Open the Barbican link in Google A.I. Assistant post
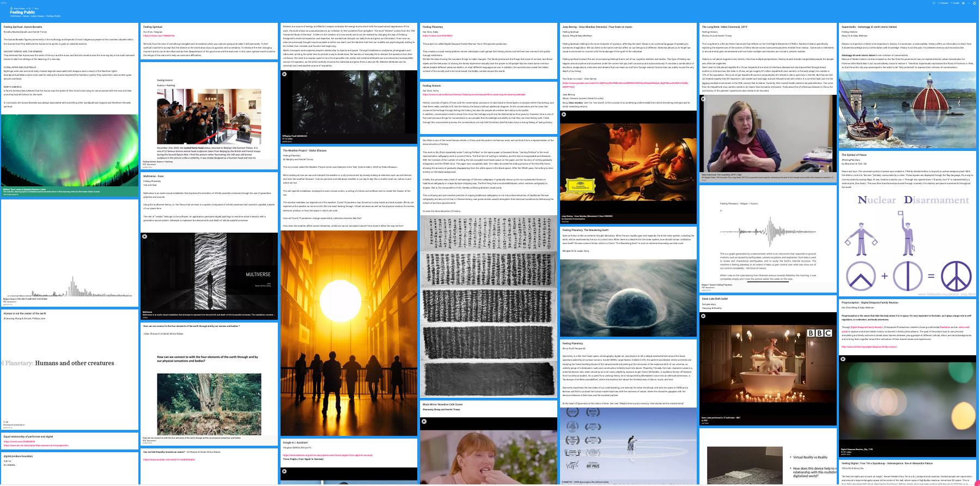 (327, 455)
